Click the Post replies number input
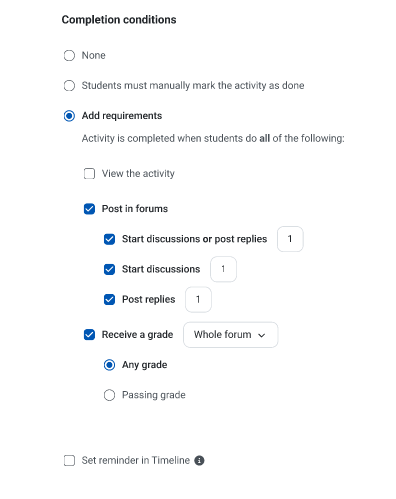This screenshot has width=396, height=499. (x=198, y=299)
